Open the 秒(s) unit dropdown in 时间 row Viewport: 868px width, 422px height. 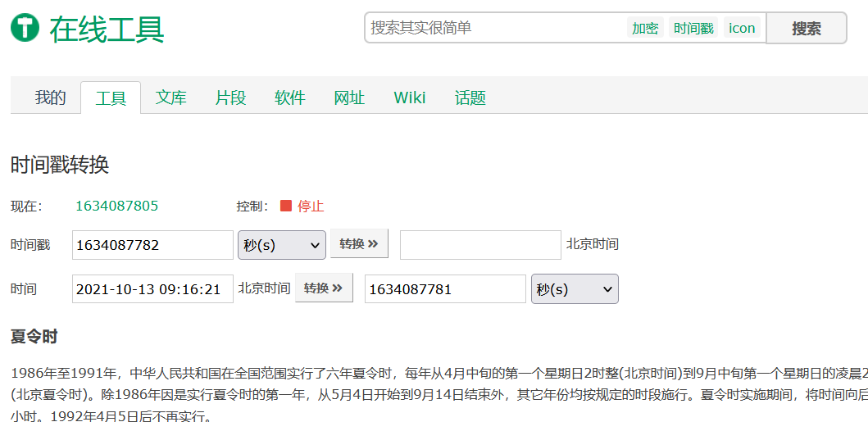pos(575,288)
